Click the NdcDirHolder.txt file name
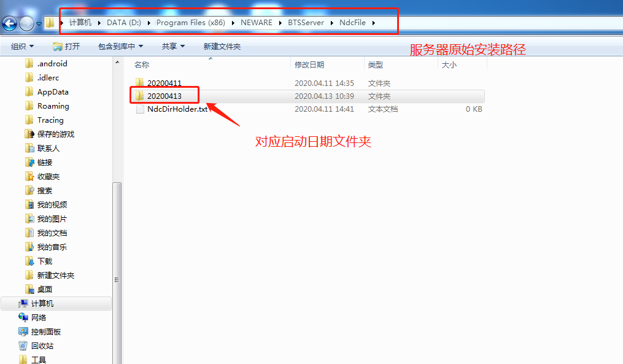 (x=177, y=109)
